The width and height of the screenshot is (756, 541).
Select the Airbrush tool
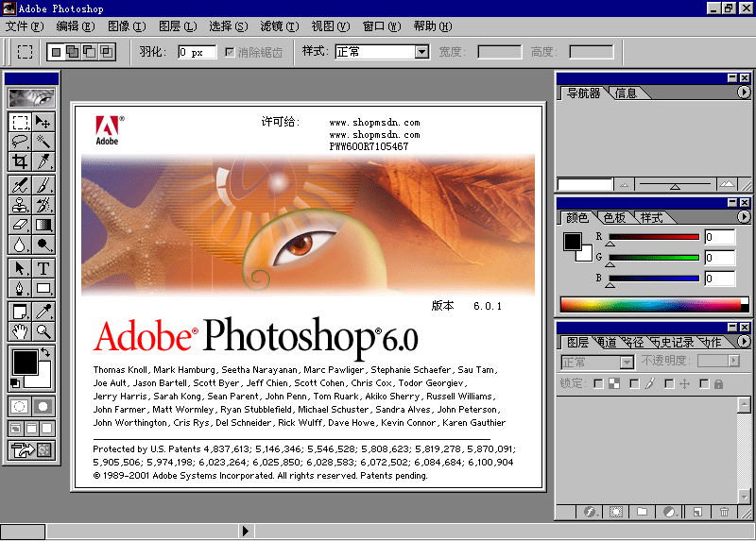click(20, 185)
